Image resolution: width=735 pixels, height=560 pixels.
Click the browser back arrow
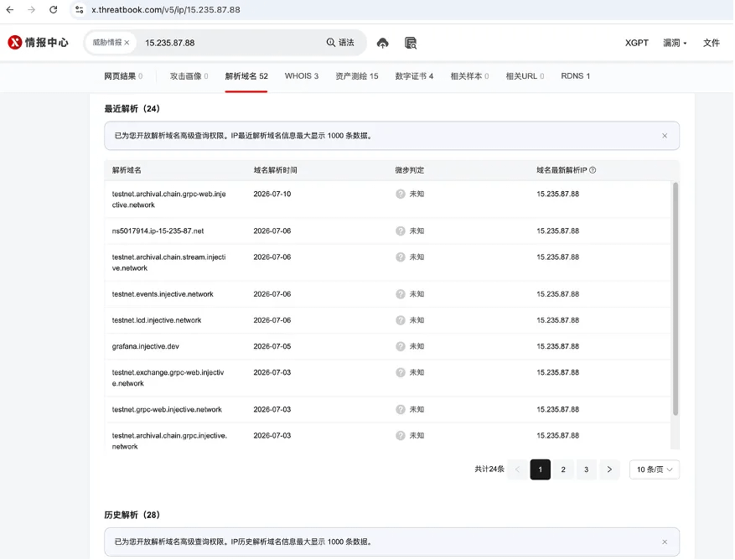coord(10,9)
